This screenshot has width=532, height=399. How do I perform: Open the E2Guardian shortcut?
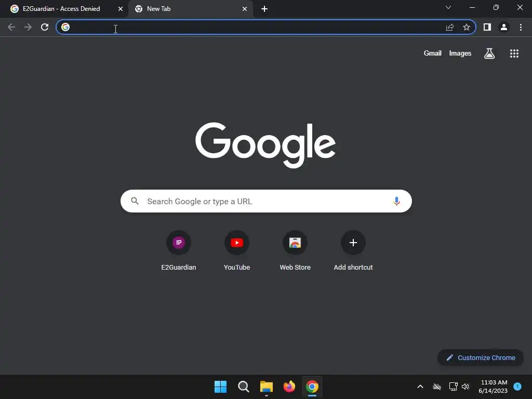[x=179, y=251]
